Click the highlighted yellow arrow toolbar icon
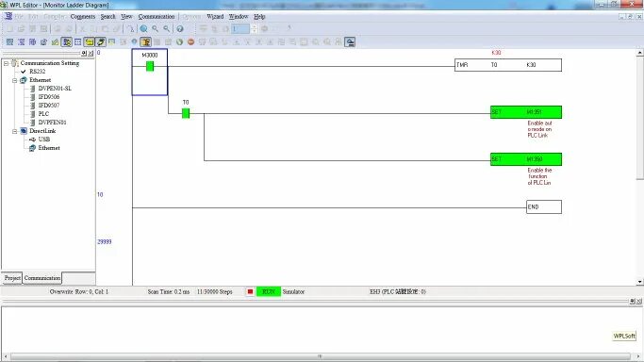644x362 pixels. coord(89,41)
